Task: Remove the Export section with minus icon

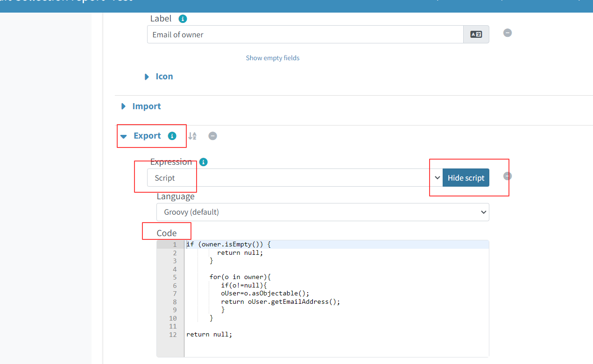Action: [x=212, y=136]
